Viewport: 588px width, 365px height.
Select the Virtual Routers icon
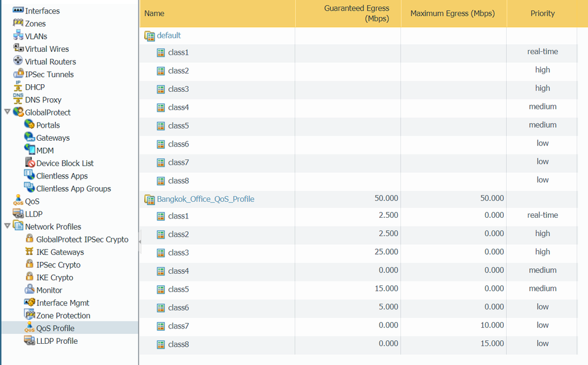(x=18, y=61)
